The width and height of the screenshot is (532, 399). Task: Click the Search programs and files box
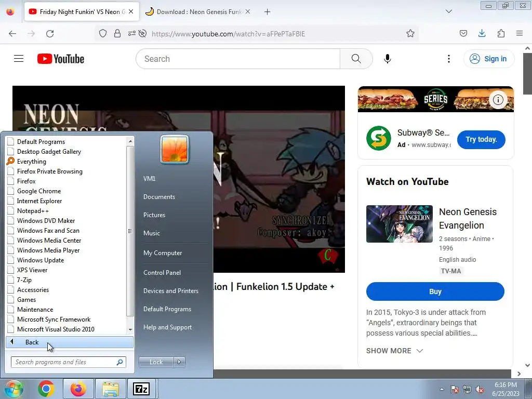[69, 362]
